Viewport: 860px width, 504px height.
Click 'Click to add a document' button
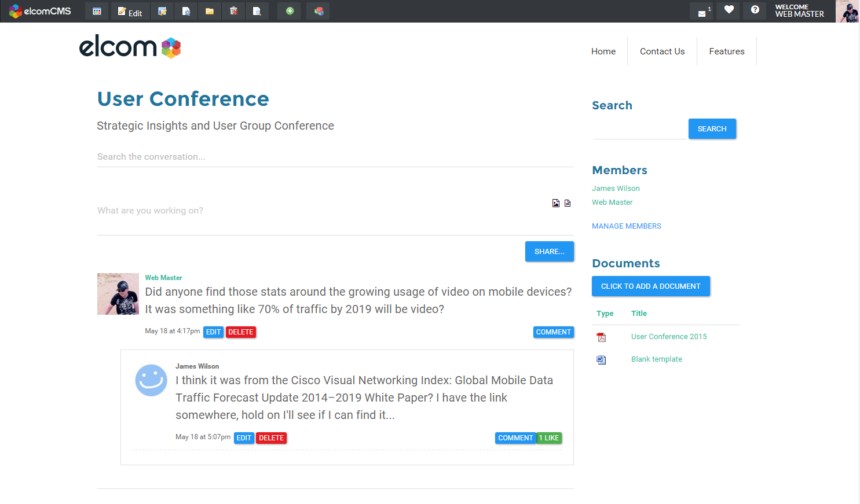point(650,286)
